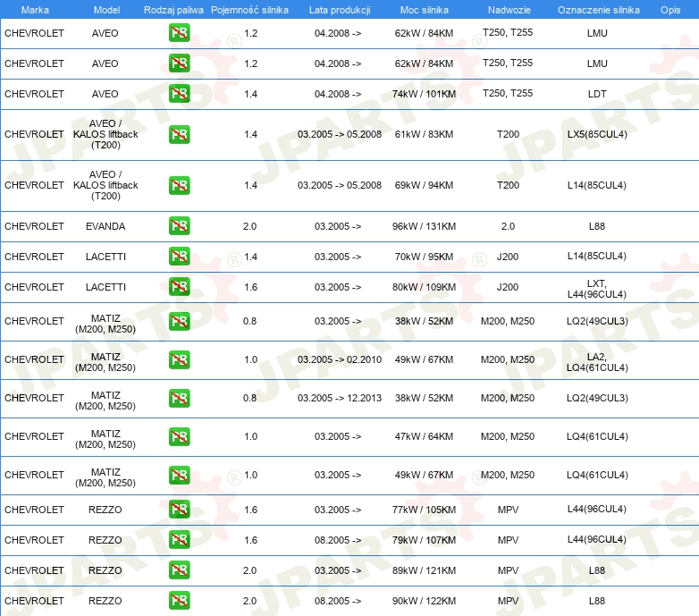Click the petrol icon in the KALOS 61kW / 83KM row
The image size is (699, 616).
pos(179,134)
